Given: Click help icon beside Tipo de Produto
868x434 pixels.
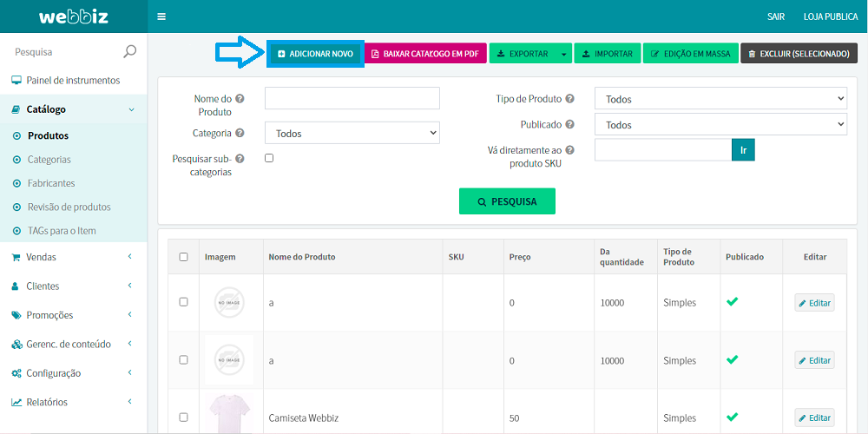Looking at the screenshot, I should (x=569, y=99).
